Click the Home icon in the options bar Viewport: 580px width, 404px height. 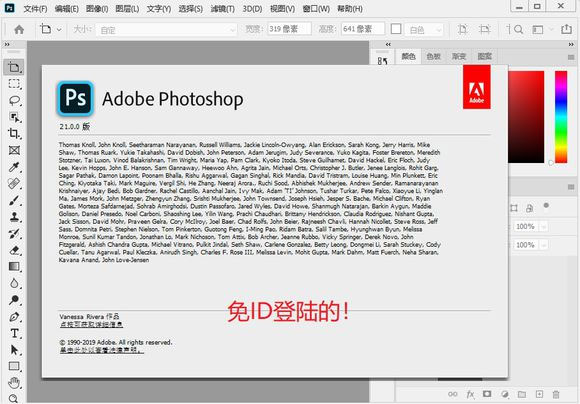coord(19,29)
